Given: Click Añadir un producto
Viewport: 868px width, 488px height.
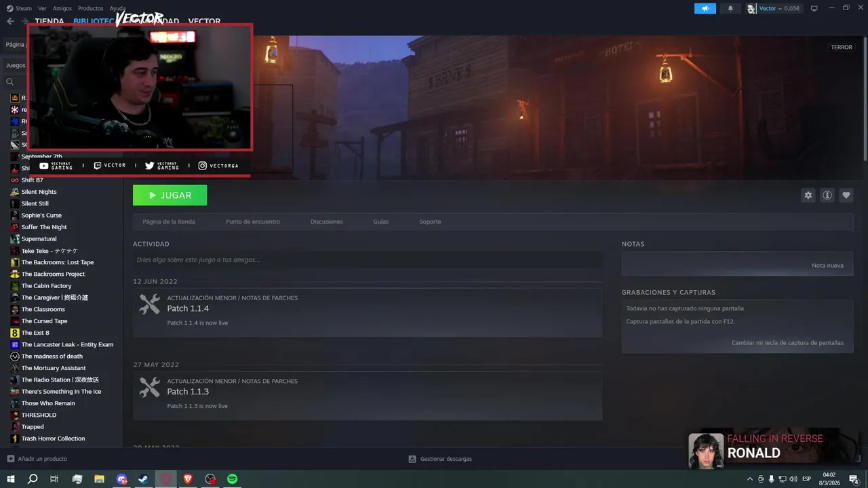Looking at the screenshot, I should click(42, 459).
